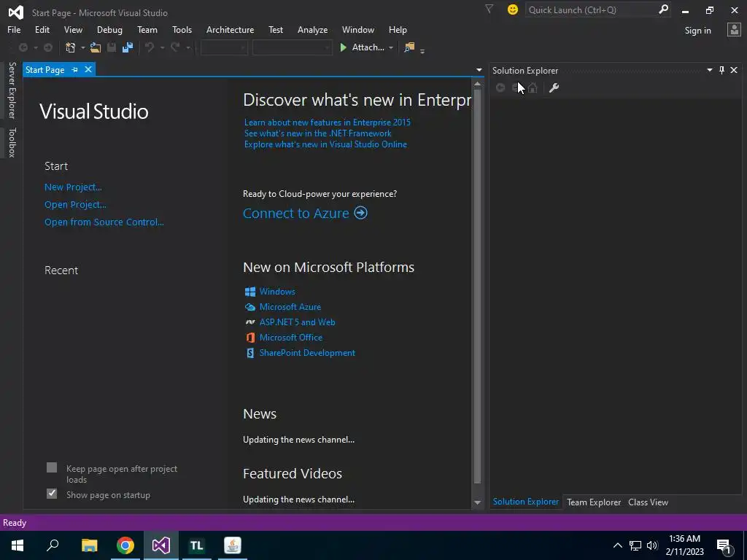
Task: Toggle Keep page open after project loads
Action: pyautogui.click(x=52, y=467)
